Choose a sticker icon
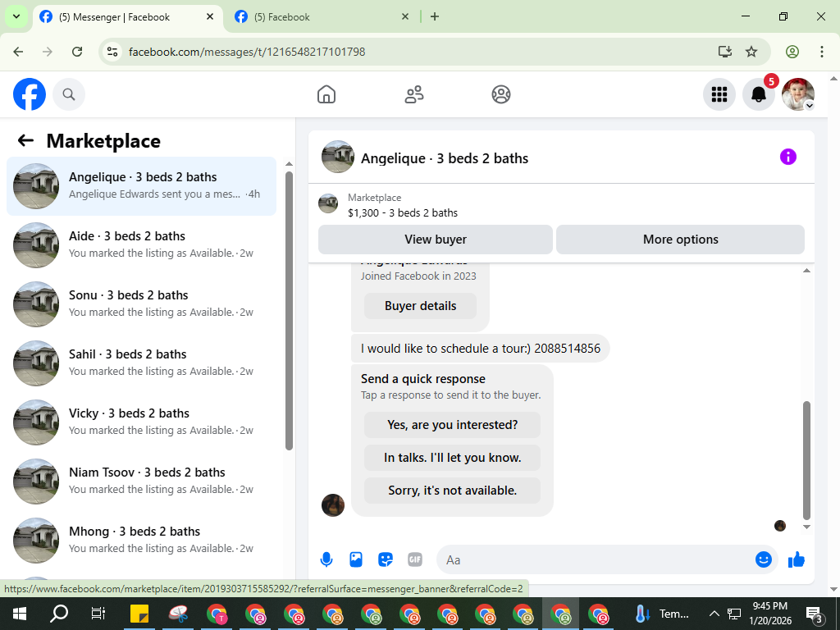Viewport: 840px width, 630px height. (386, 559)
